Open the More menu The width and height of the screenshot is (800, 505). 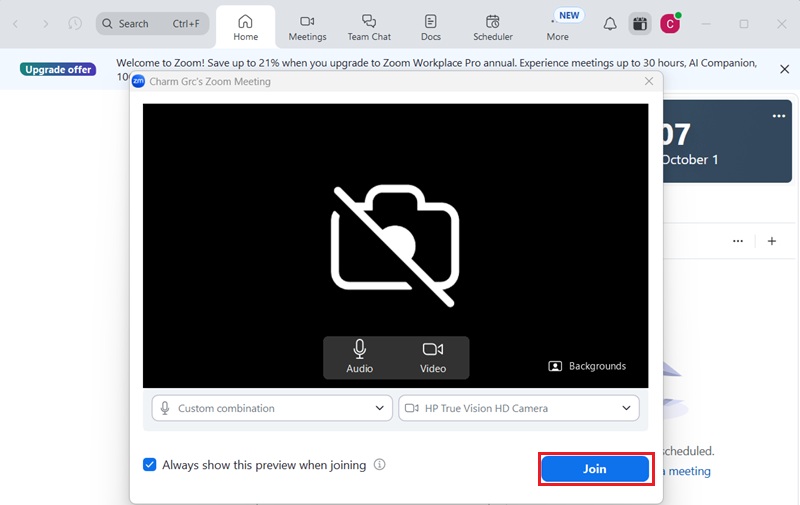click(557, 28)
